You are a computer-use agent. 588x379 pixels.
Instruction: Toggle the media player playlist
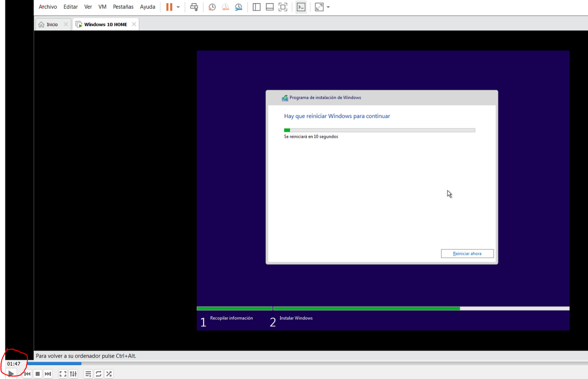pos(88,374)
